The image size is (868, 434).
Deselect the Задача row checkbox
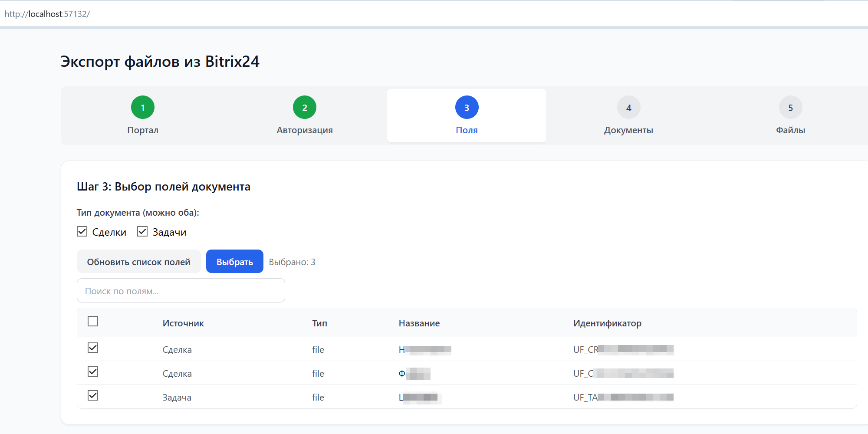(93, 395)
